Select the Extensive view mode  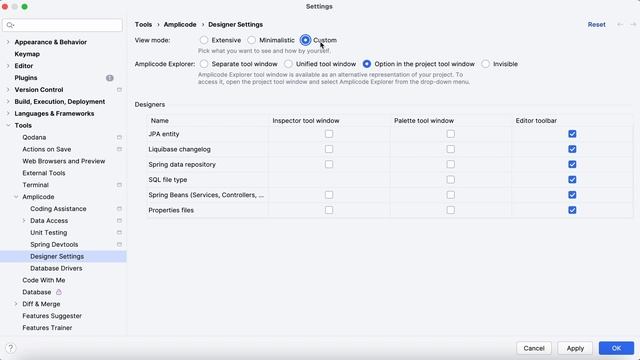point(204,40)
